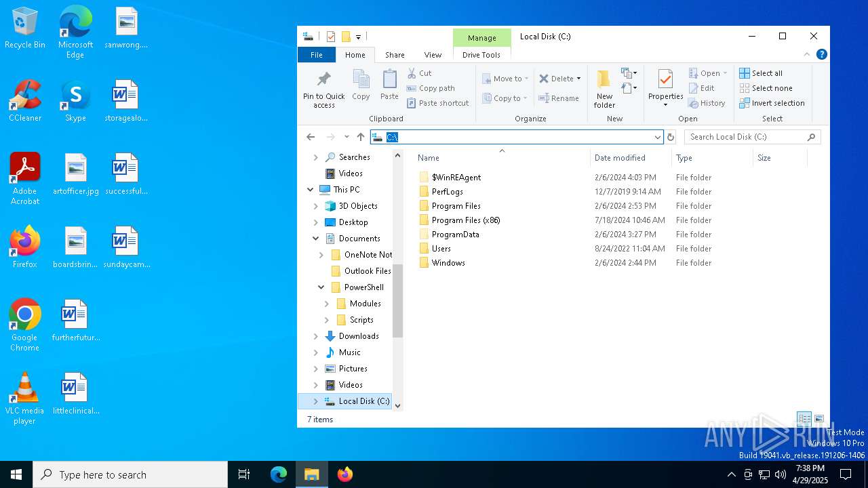Sort by Type column header
Screen dimensions: 868x488
(712, 158)
